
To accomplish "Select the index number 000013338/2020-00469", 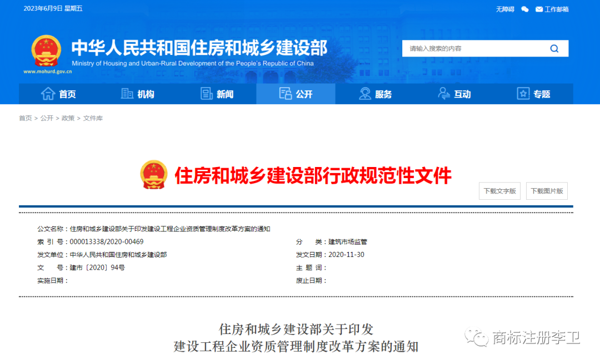I will tap(106, 241).
